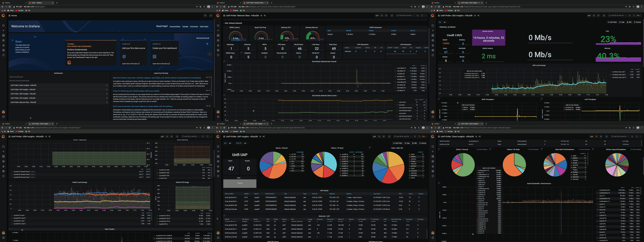The height and width of the screenshot is (242, 644).
Task: Open Site 'All' dropdown on USG Insights dashboard
Action: tap(445, 22)
